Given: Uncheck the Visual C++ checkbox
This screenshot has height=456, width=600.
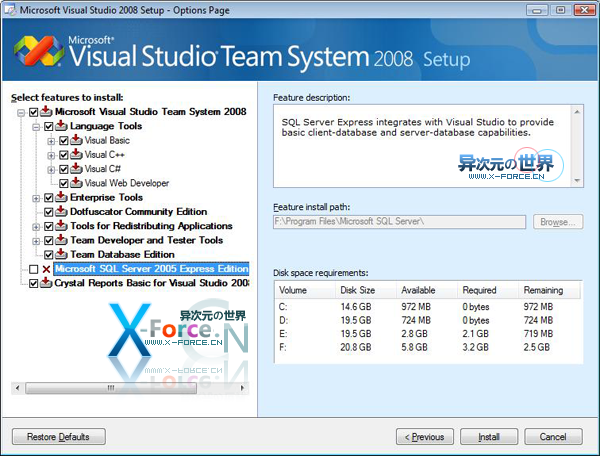Looking at the screenshot, I should coord(64,155).
